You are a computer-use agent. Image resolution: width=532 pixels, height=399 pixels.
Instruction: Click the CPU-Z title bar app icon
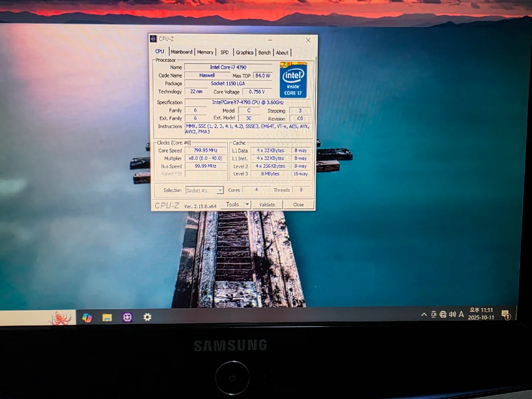pyautogui.click(x=154, y=39)
